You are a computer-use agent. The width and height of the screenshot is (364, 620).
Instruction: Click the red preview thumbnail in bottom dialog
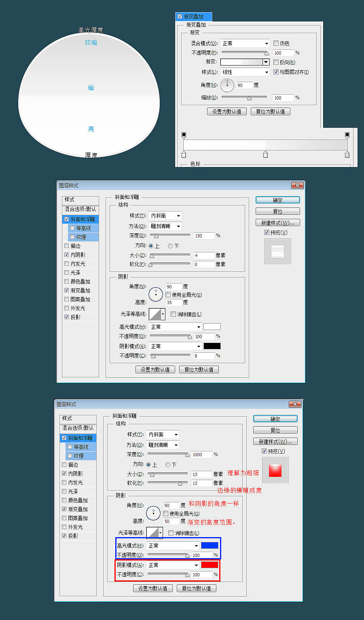click(275, 470)
